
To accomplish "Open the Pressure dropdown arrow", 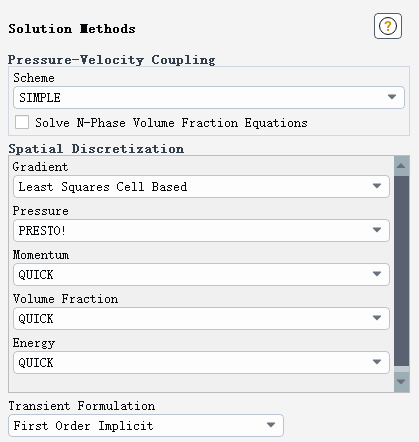I will click(x=377, y=230).
